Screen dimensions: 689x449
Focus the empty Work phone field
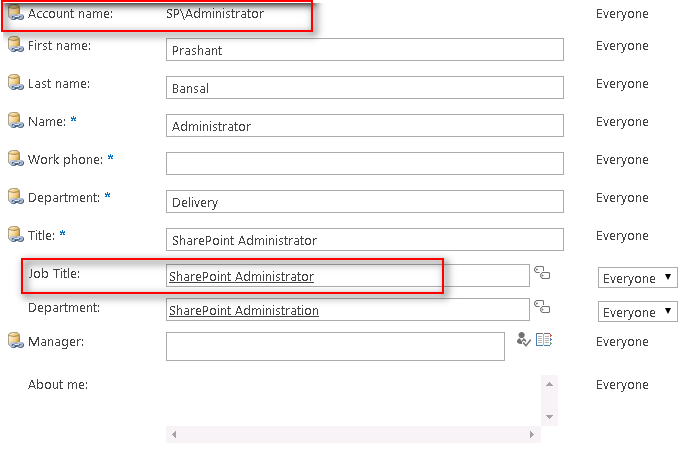[x=364, y=163]
